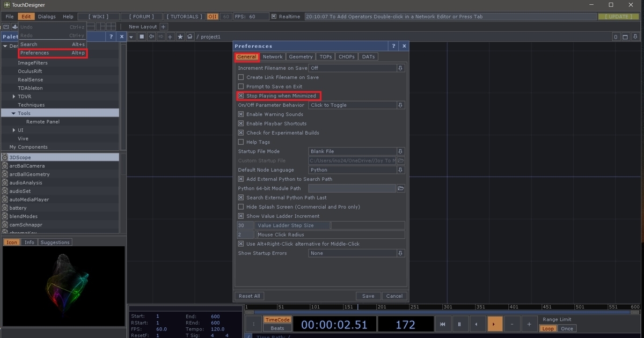
Task: Click the 3DScope component icon in palette list
Action: [x=5, y=157]
